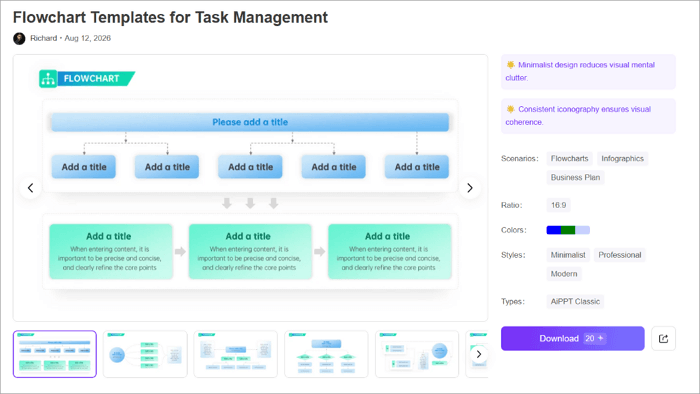Viewport: 700px width, 394px height.
Task: Go to the previous slide with left arrow
Action: point(30,188)
